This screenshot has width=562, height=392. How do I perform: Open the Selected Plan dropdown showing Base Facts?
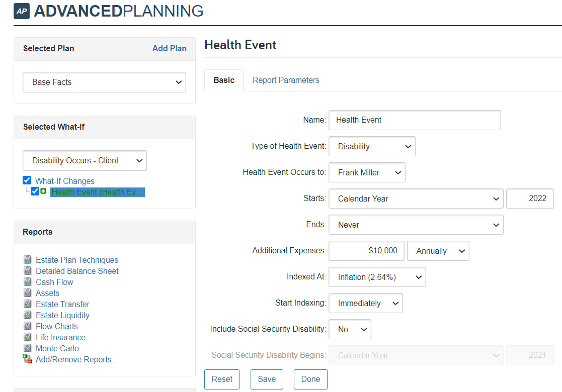[x=104, y=82]
